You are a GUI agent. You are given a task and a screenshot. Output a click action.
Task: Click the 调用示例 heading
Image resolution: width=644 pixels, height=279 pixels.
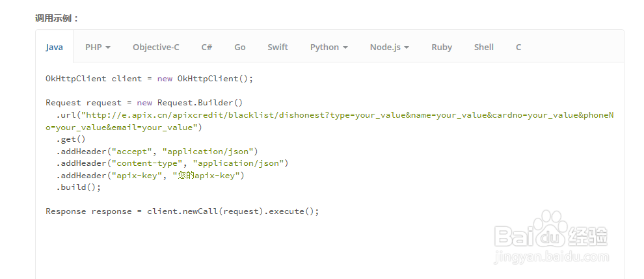click(57, 18)
